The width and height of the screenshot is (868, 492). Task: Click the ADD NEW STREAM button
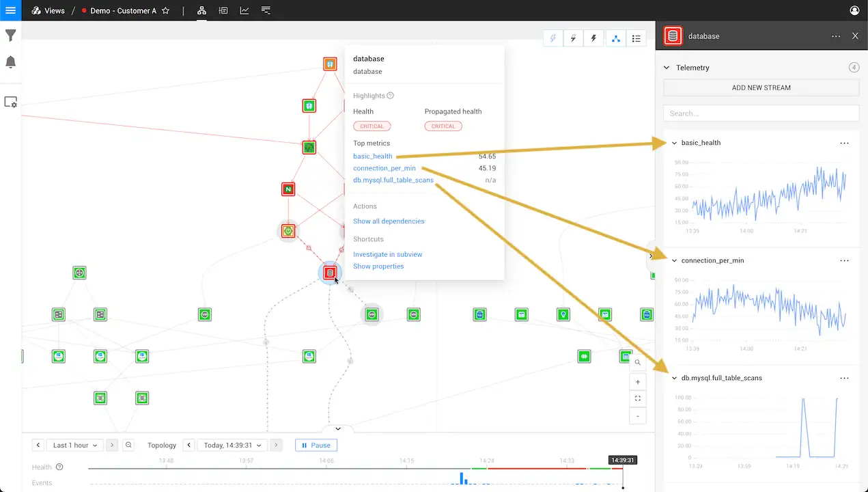point(760,87)
